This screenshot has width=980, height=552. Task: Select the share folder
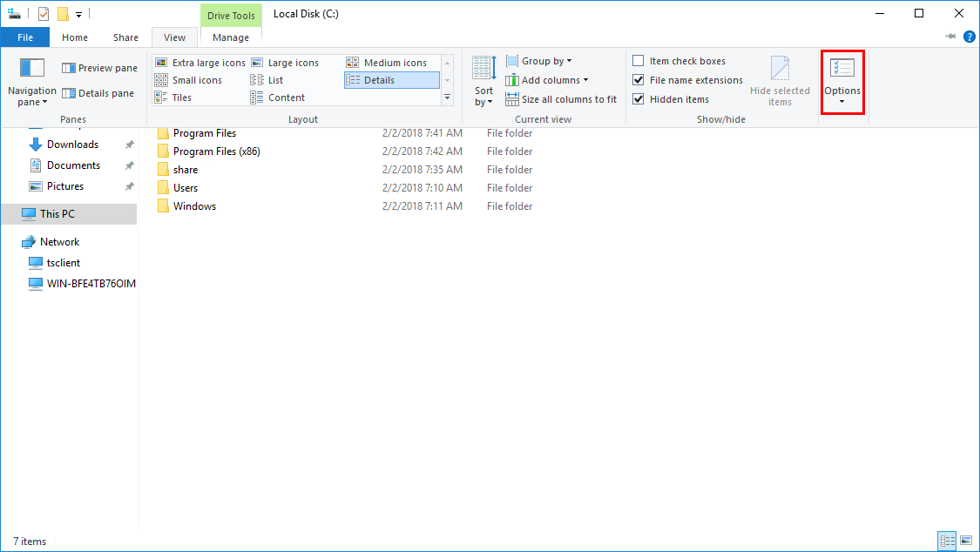[186, 169]
